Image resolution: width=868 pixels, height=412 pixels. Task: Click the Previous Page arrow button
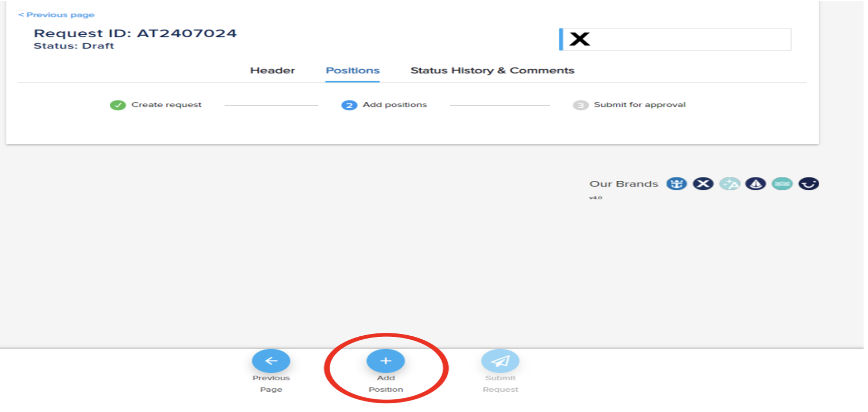pos(271,361)
